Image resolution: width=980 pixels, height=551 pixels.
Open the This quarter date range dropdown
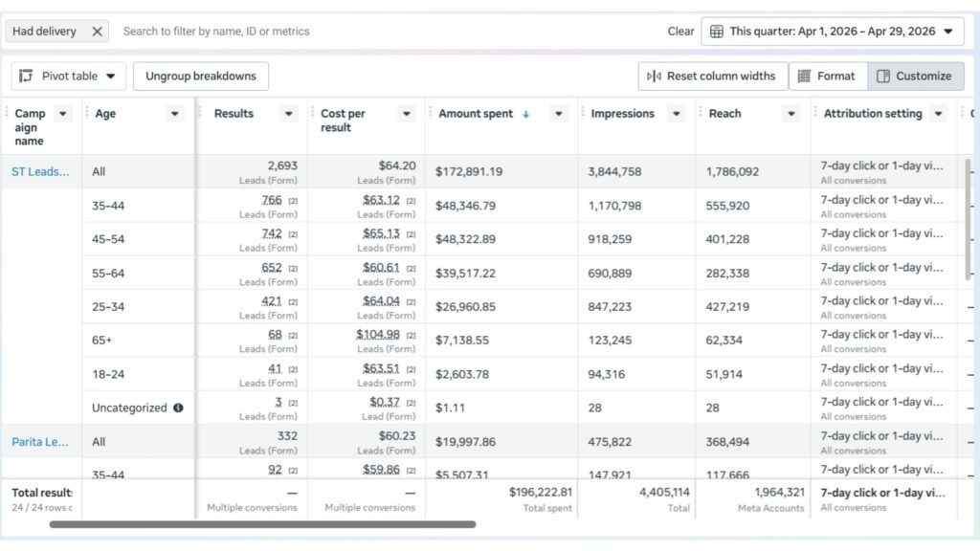pos(949,31)
